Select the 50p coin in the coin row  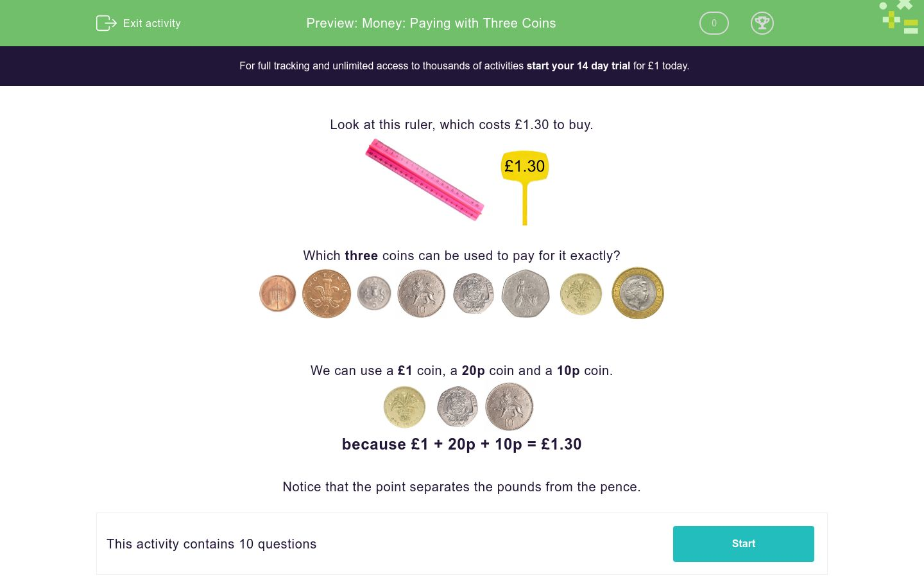coord(526,293)
